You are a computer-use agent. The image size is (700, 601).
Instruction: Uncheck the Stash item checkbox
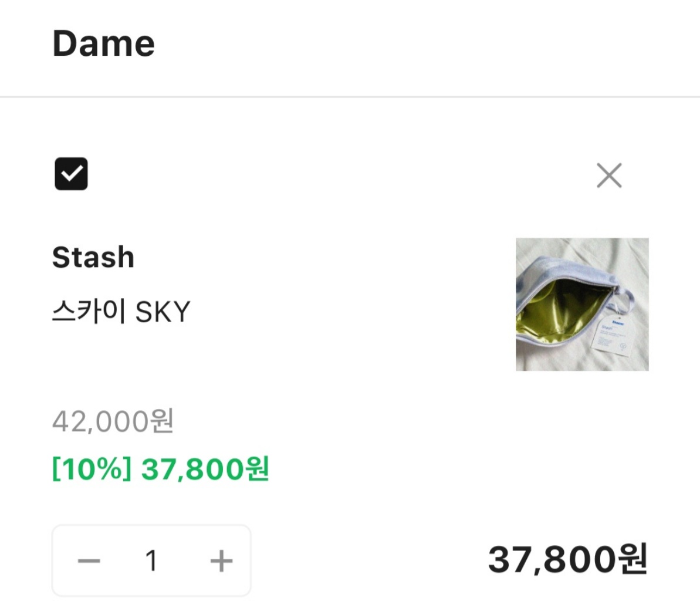point(71,174)
